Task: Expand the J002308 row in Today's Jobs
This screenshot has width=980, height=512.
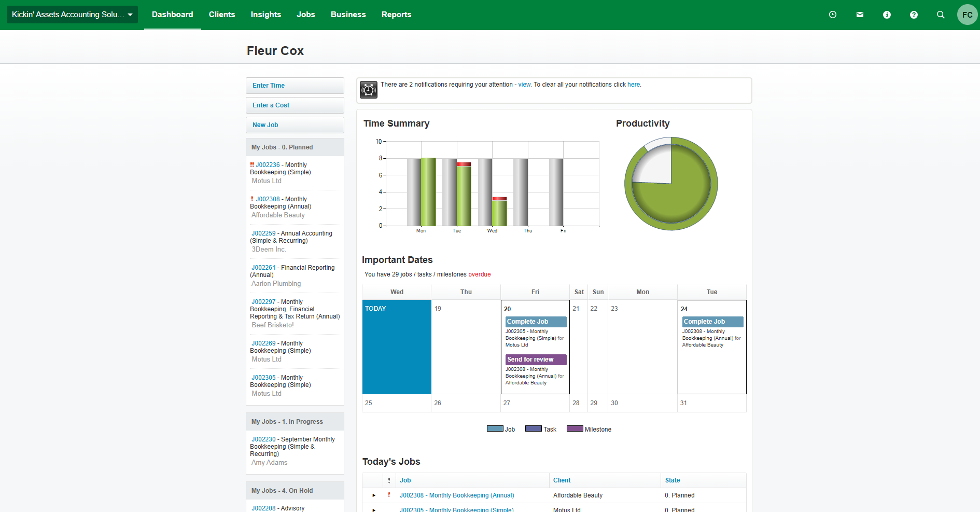Action: point(374,495)
